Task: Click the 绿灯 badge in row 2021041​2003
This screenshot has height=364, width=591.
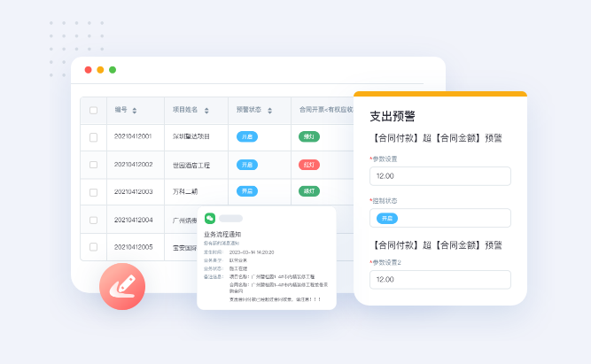Action: tap(309, 191)
